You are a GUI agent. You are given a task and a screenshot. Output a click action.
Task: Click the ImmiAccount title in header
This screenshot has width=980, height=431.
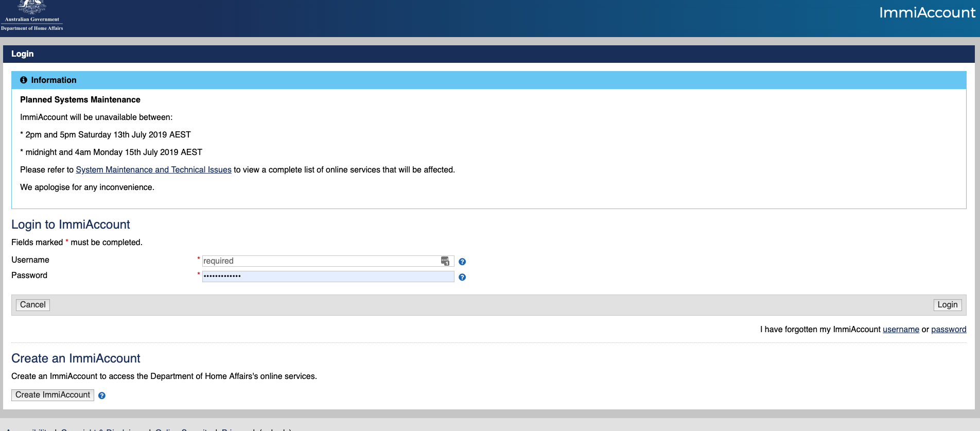pos(927,12)
